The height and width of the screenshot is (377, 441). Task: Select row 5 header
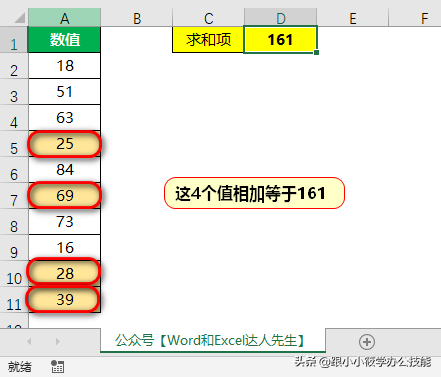coord(14,144)
